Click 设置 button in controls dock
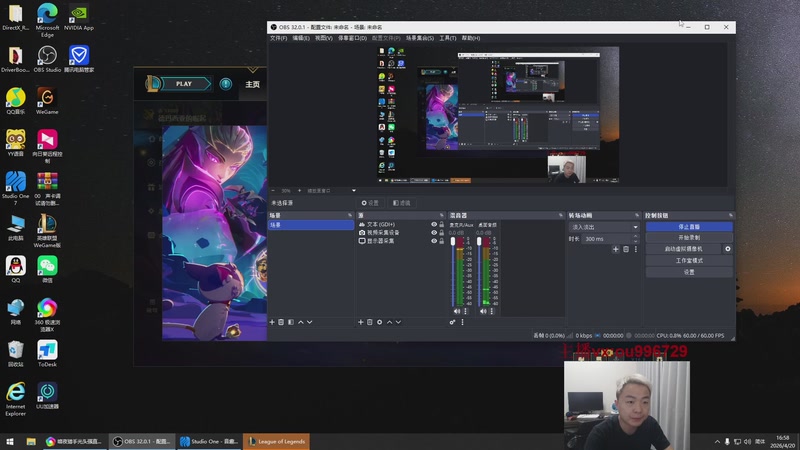This screenshot has width=800, height=450. coord(689,272)
